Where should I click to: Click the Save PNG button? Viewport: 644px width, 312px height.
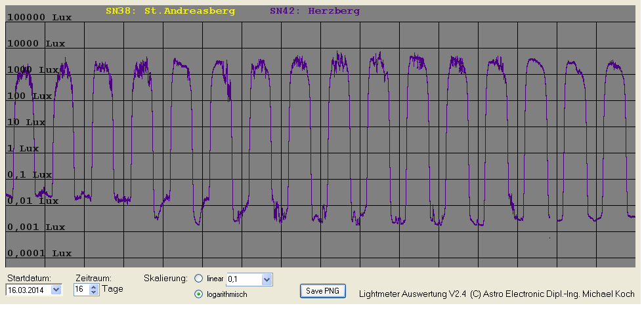pos(323,291)
